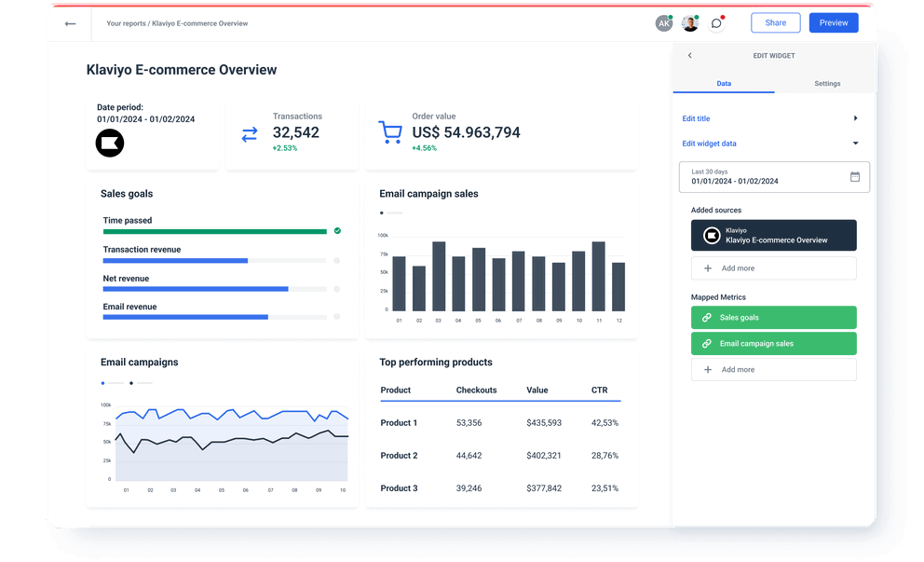Open the Data tab
This screenshot has width=924, height=562.
pyautogui.click(x=723, y=84)
